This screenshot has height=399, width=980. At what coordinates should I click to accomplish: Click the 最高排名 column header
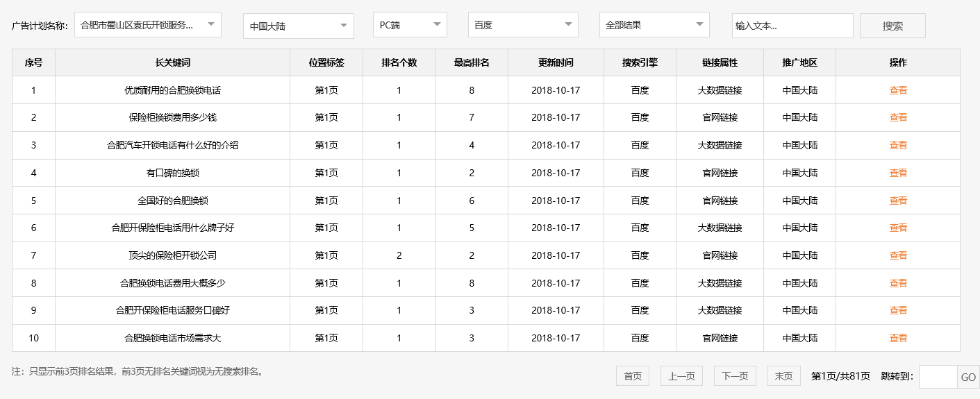click(x=472, y=62)
